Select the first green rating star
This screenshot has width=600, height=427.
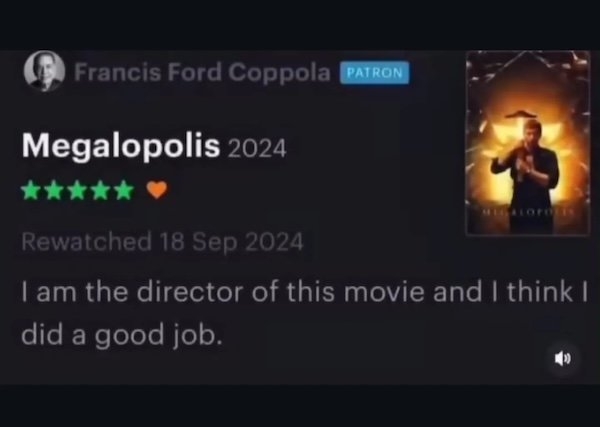click(31, 190)
